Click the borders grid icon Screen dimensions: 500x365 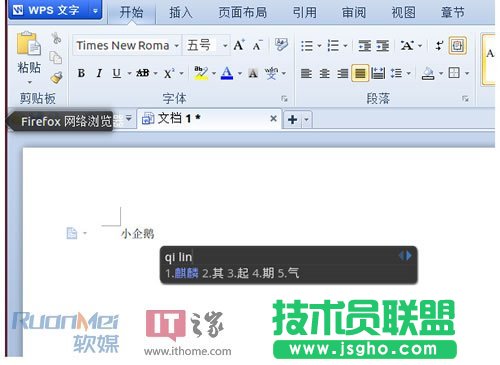coord(454,73)
